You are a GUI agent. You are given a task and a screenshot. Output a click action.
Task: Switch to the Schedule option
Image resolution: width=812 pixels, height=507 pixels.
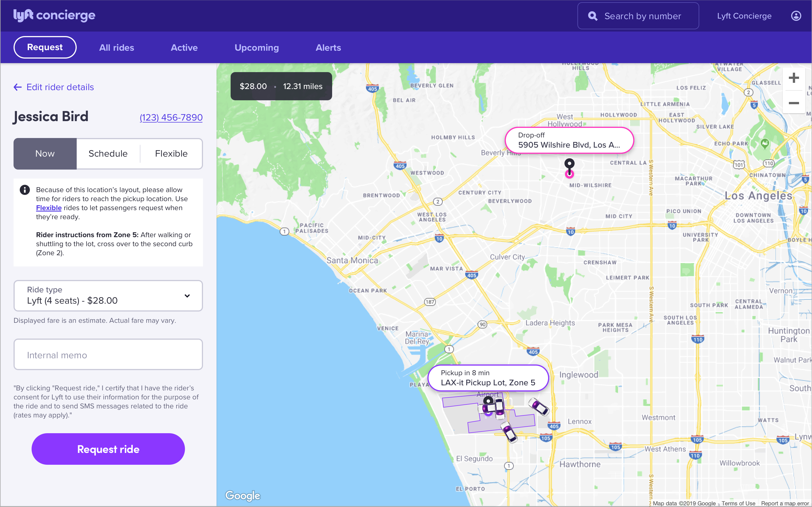(x=108, y=154)
